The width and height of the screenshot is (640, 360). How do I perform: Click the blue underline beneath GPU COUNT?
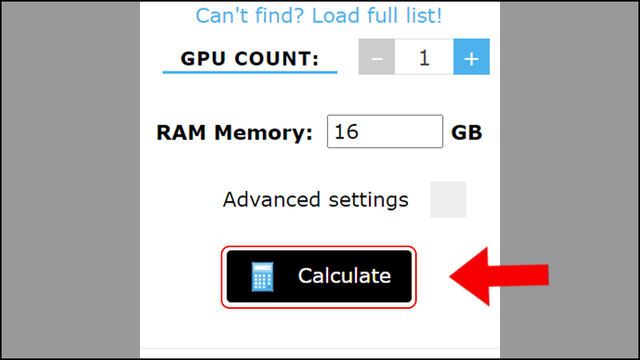click(x=250, y=72)
